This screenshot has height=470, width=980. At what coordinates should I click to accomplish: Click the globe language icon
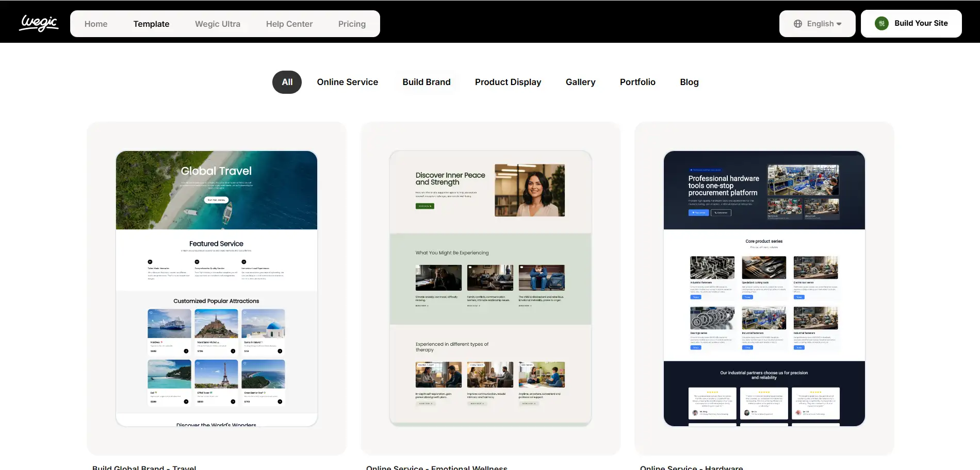(797, 23)
